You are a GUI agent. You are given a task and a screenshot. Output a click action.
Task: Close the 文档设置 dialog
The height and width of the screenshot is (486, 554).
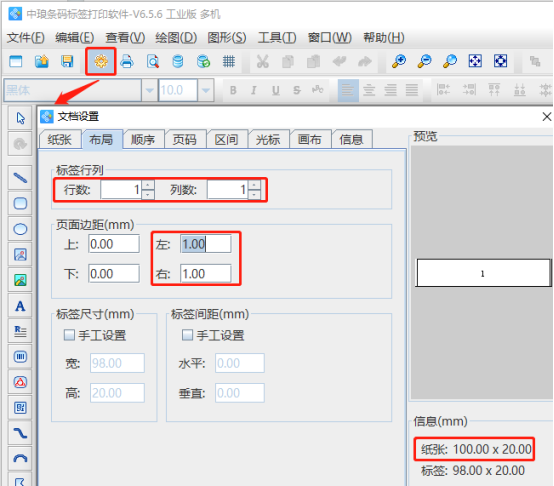(x=547, y=116)
